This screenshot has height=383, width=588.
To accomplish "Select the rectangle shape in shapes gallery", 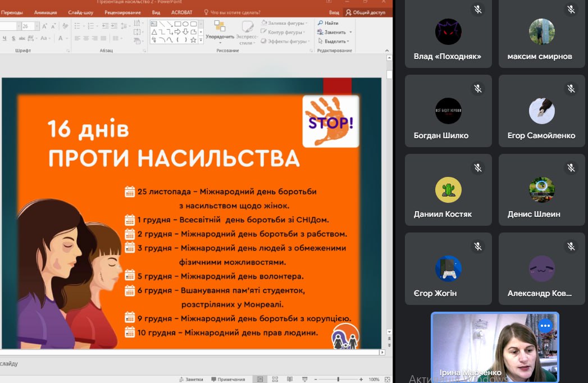I will [178, 24].
